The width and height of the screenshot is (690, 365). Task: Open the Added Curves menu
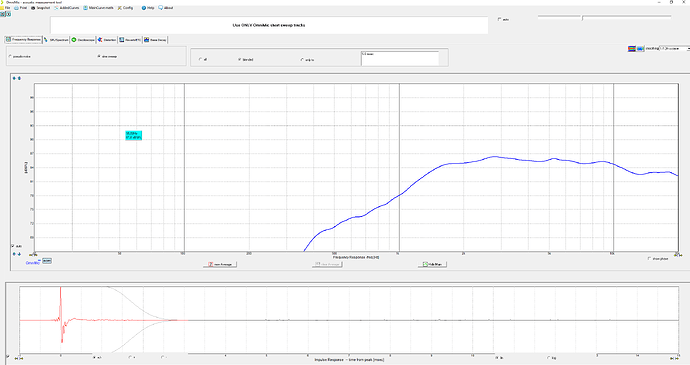(67, 8)
